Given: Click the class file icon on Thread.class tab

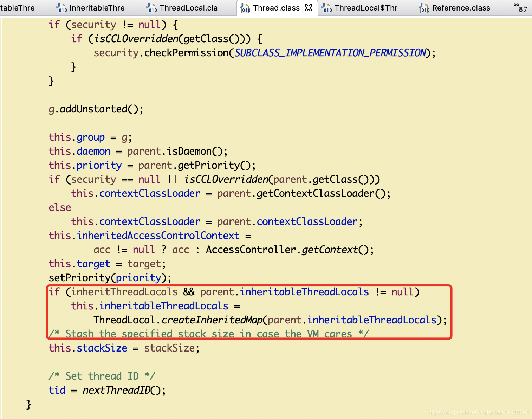Looking at the screenshot, I should pyautogui.click(x=245, y=8).
